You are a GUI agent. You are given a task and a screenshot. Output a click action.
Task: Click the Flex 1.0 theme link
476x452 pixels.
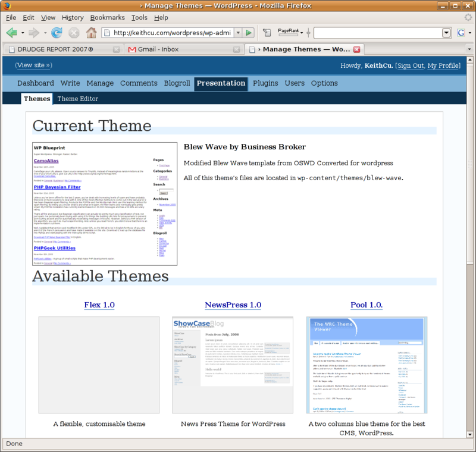(99, 305)
